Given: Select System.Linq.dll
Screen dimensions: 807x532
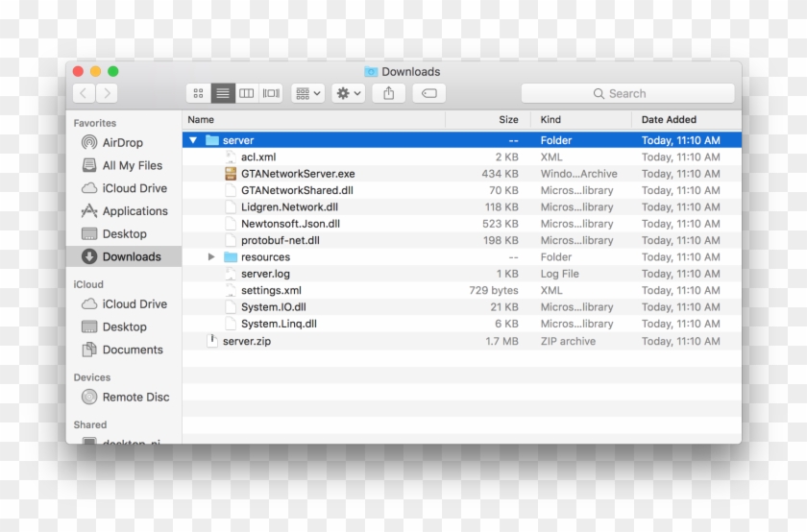Looking at the screenshot, I should 462,324.
